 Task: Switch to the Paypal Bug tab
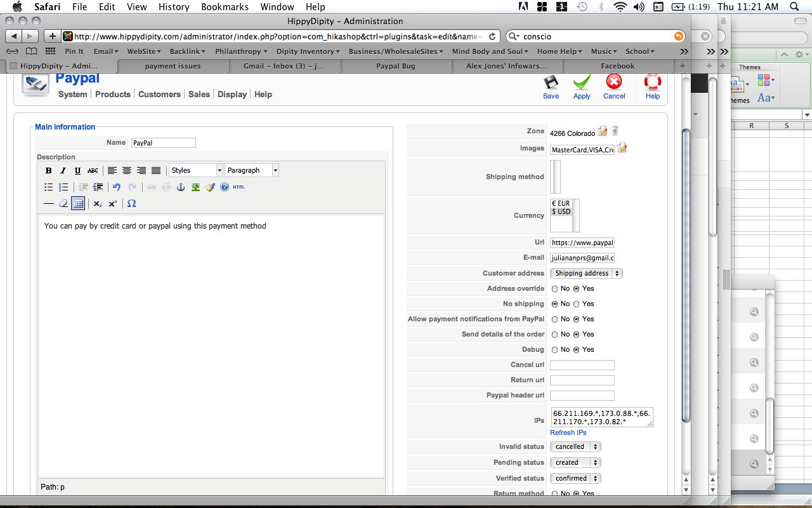[x=396, y=66]
